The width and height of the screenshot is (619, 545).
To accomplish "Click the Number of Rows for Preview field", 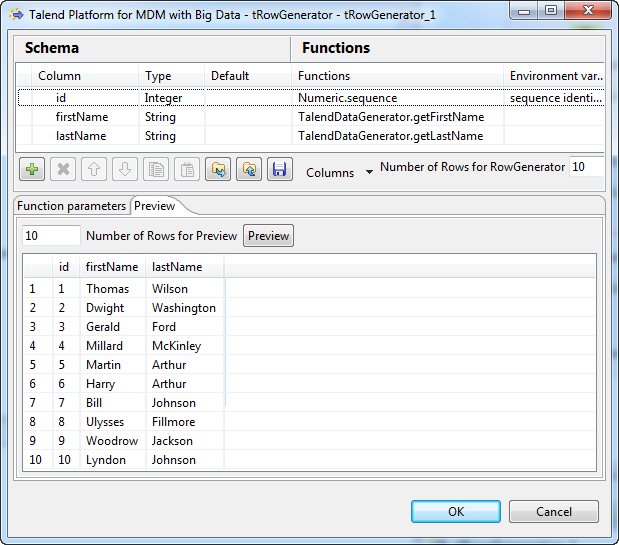I will click(x=51, y=236).
